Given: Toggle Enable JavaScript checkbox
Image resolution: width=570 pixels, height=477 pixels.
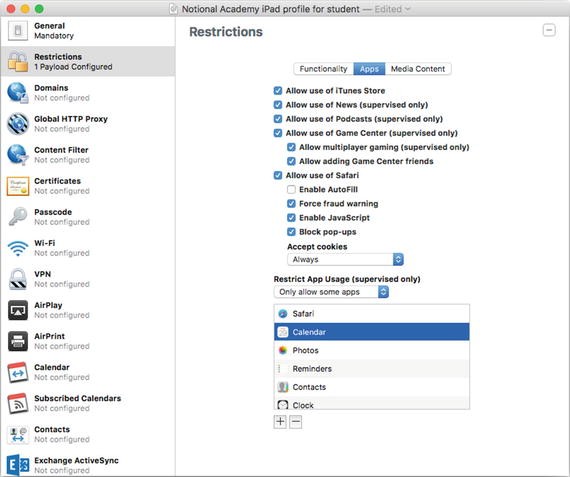Looking at the screenshot, I should (291, 218).
